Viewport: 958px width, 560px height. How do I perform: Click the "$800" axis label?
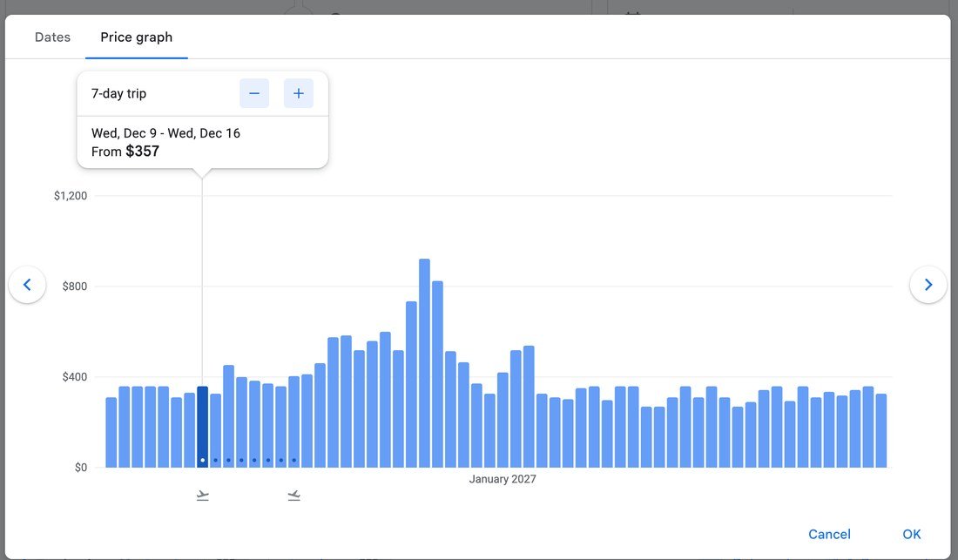click(75, 287)
